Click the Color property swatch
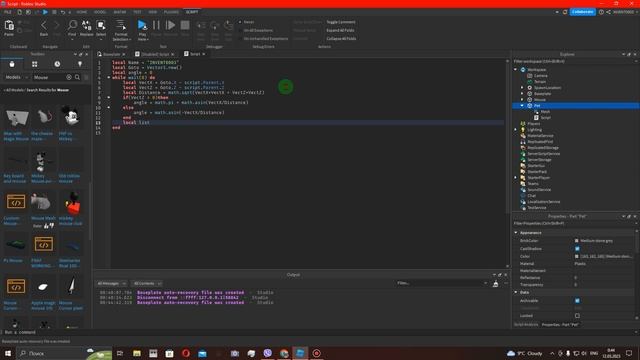The image size is (640, 360). [577, 256]
